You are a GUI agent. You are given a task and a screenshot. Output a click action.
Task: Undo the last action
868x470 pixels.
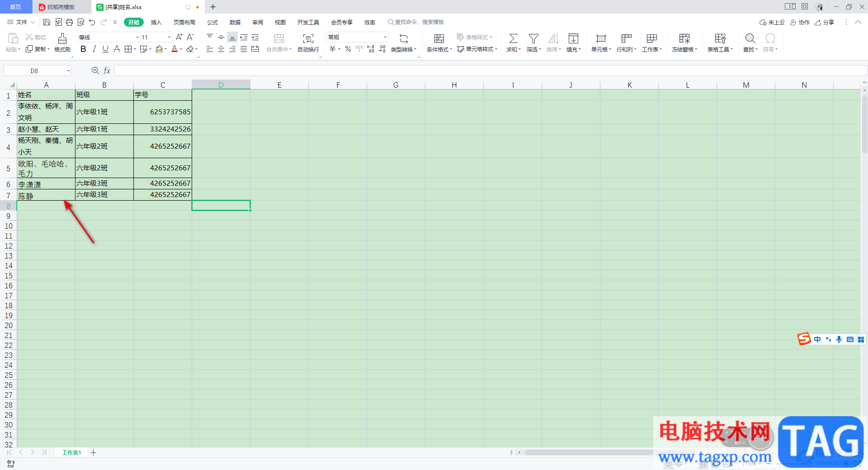coord(92,22)
